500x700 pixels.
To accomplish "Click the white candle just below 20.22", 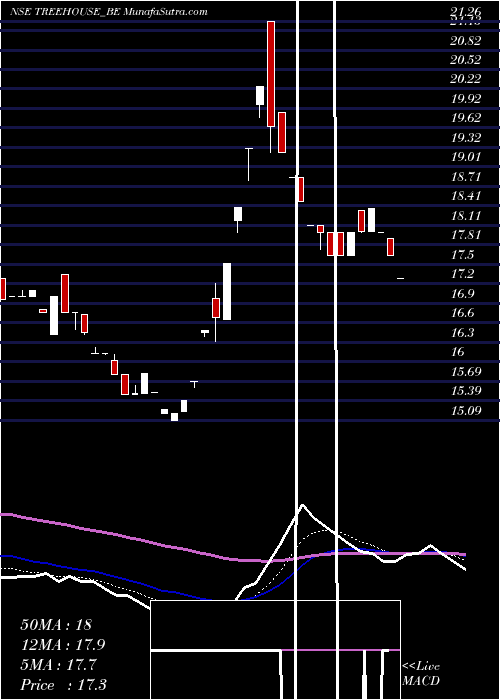I will tap(260, 96).
